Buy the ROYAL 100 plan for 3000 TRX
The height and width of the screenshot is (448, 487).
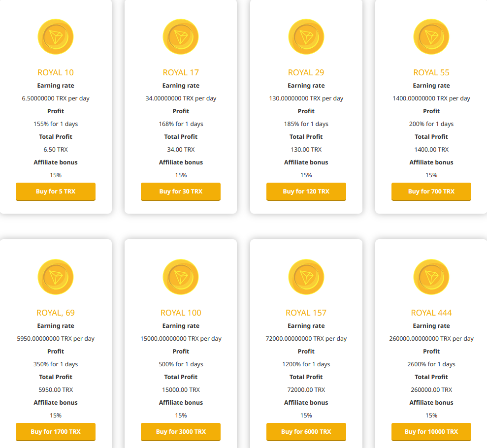coord(181,432)
